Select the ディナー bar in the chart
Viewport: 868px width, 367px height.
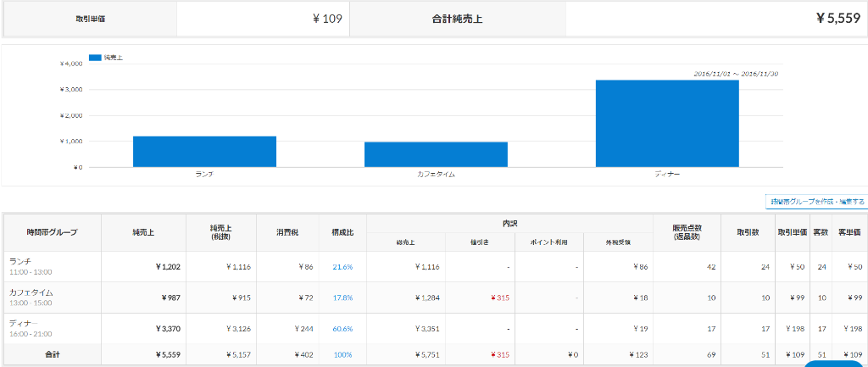click(667, 124)
